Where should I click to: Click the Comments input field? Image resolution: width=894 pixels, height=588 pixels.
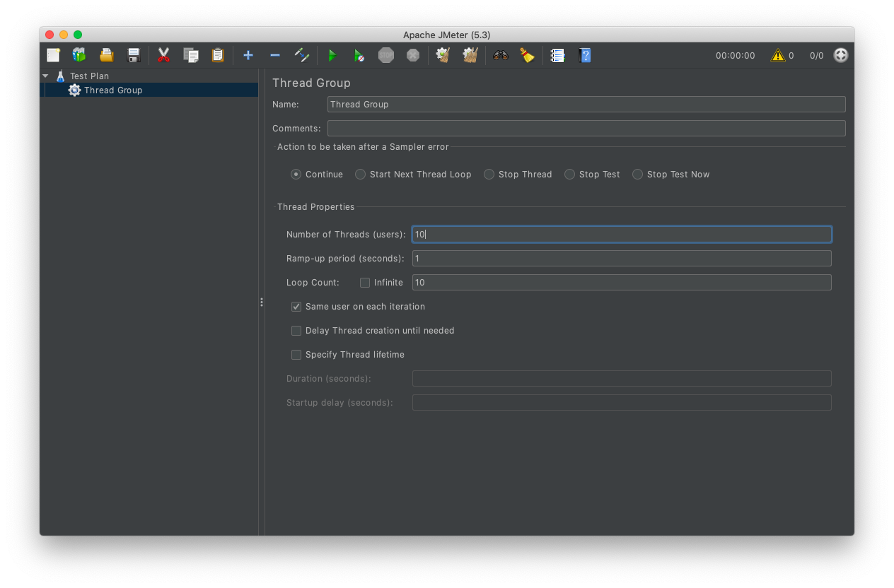586,128
